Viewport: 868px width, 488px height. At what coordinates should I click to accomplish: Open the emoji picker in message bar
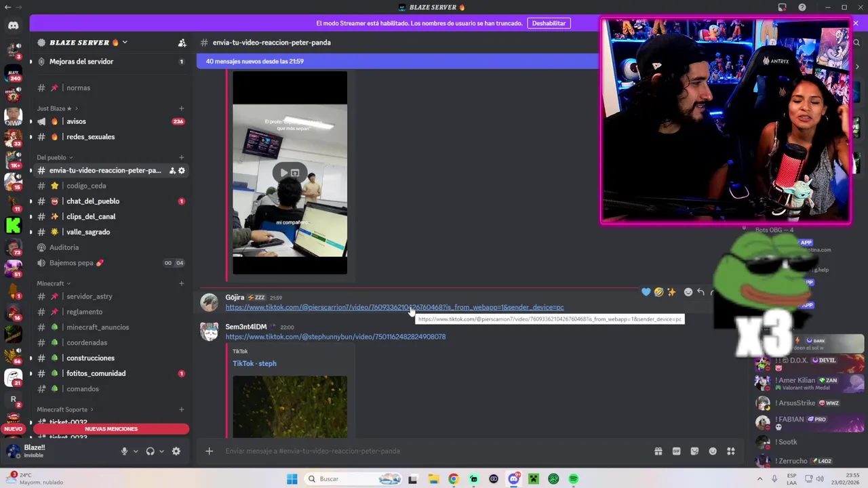pyautogui.click(x=713, y=451)
